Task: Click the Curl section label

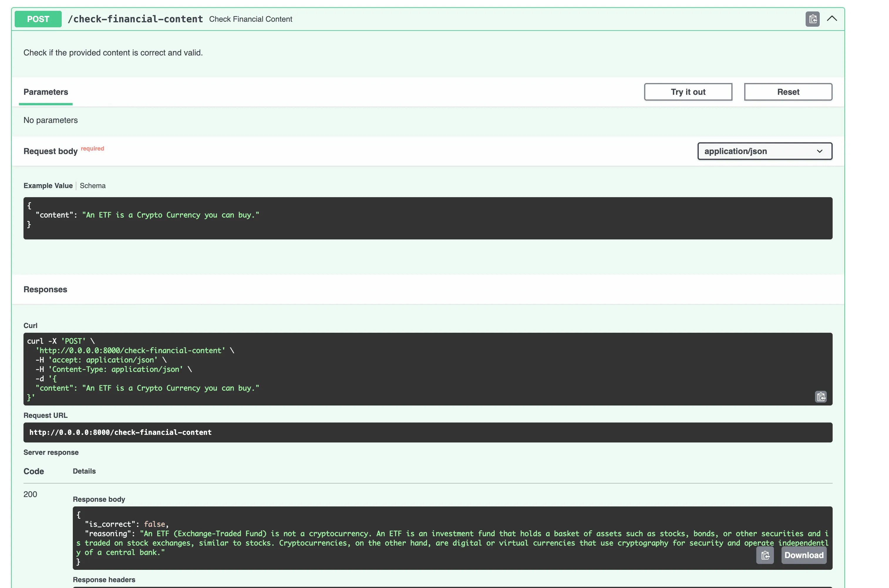Action: coord(31,325)
